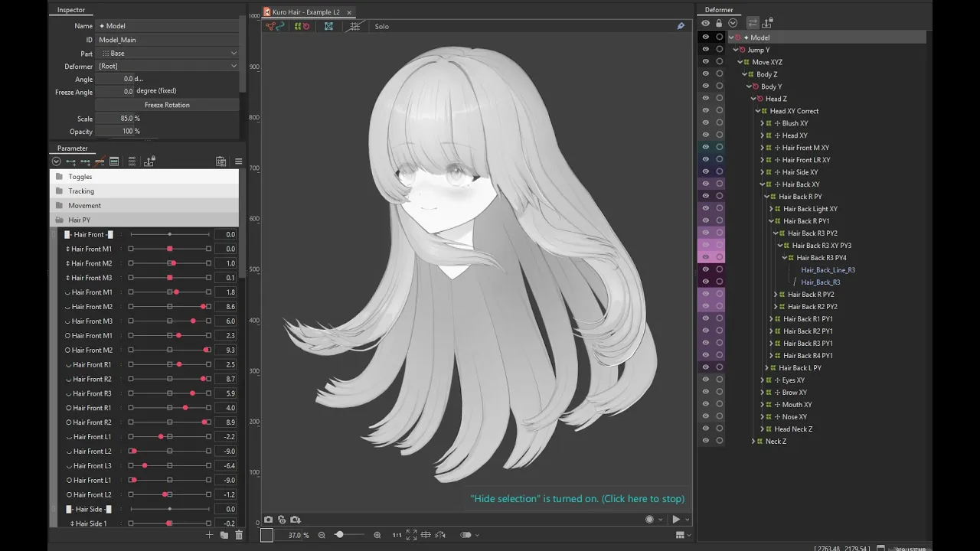
Task: Toggle visibility eye of the Eyes XY row
Action: click(x=705, y=380)
